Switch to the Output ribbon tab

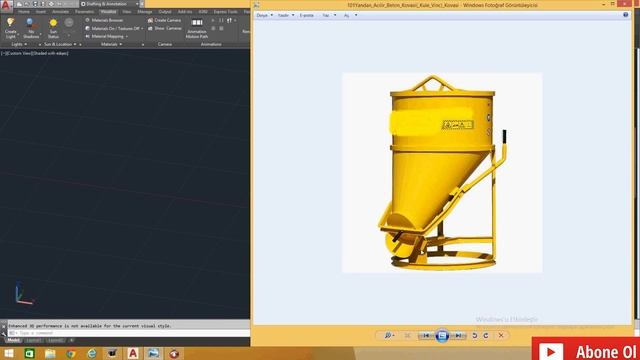point(165,12)
